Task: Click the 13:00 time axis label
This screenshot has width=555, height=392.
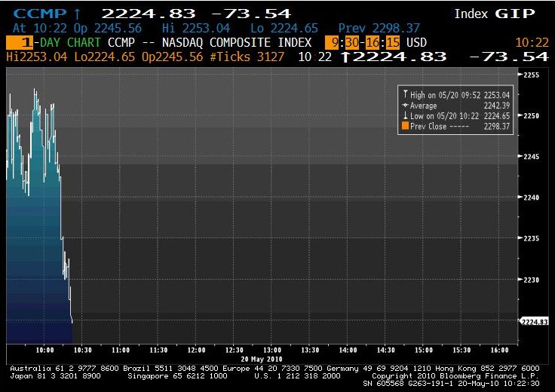Action: [271, 351]
